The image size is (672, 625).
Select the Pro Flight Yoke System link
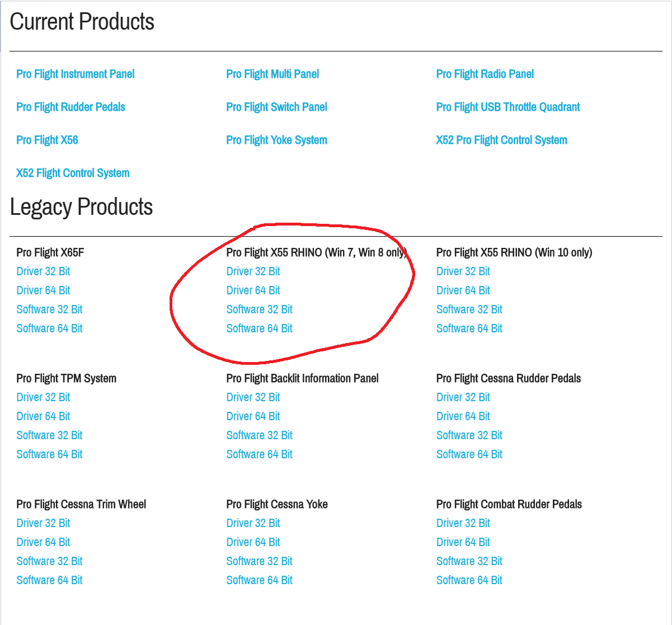coord(276,140)
